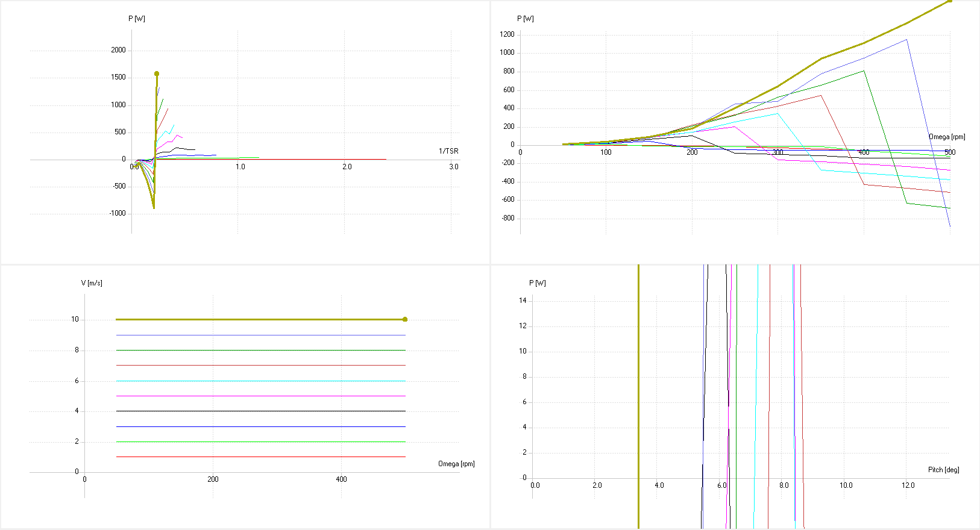Click the thick olive 10 m/s line in velocity graph
This screenshot has height=530, width=980.
pyautogui.click(x=260, y=319)
